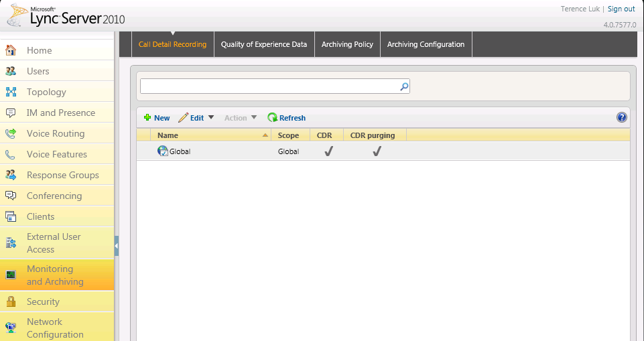The height and width of the screenshot is (341, 644).
Task: Click the IM and Presence chat icon
Action: [11, 113]
